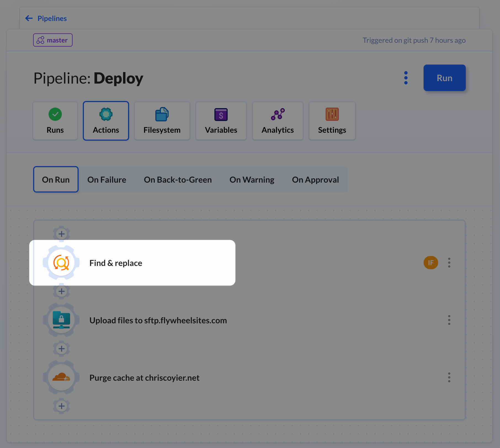The height and width of the screenshot is (448, 500).
Task: Select the On Run trigger tab
Action: (56, 180)
